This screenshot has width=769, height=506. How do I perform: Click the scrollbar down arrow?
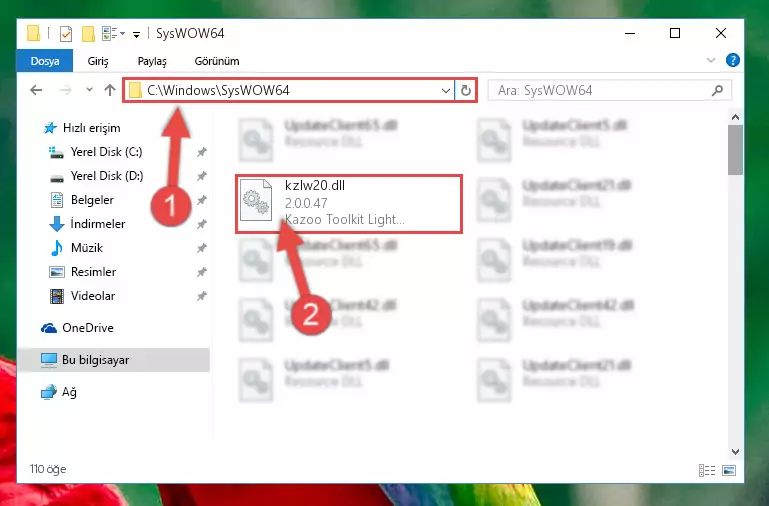pos(735,452)
